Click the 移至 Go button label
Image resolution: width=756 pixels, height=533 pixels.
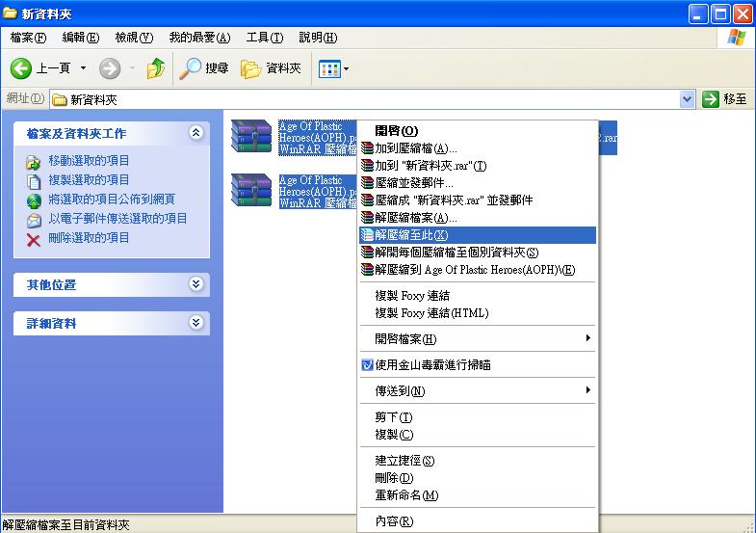(x=735, y=99)
